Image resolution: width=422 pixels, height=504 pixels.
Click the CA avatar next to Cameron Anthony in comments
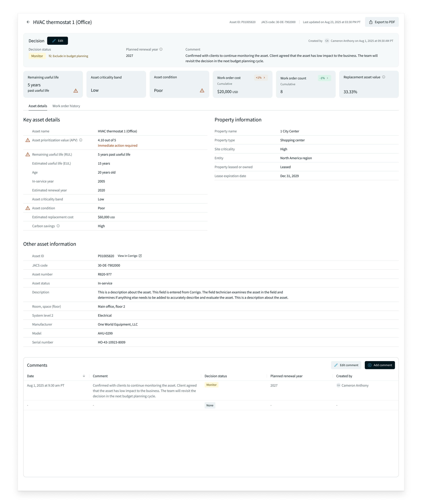click(x=338, y=385)
